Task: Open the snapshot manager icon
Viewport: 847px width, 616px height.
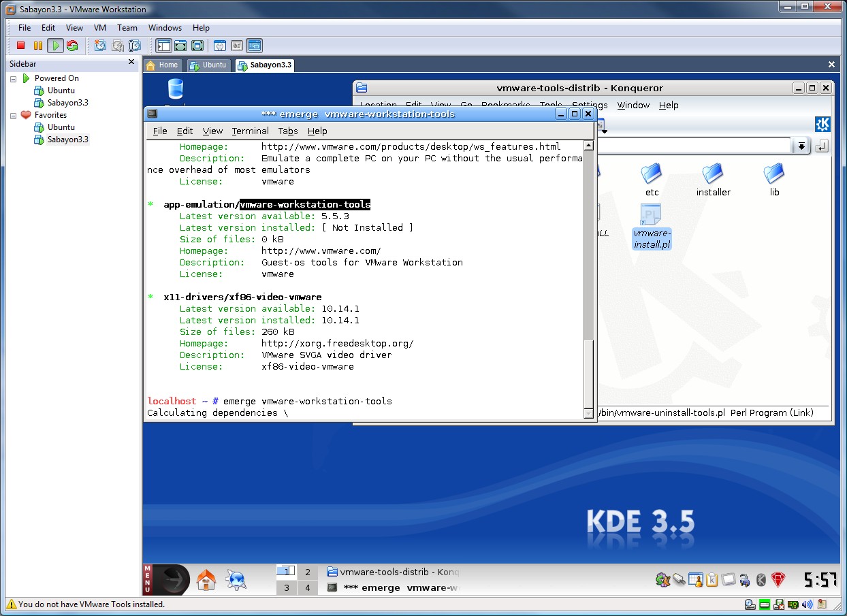Action: coord(135,46)
